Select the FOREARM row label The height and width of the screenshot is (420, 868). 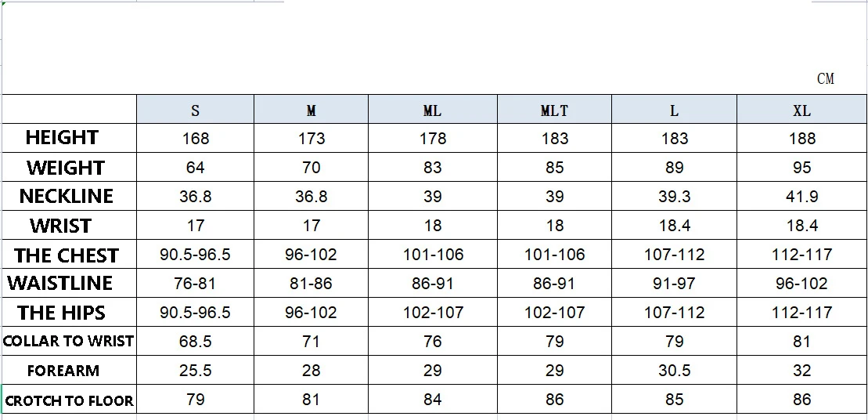pos(63,371)
